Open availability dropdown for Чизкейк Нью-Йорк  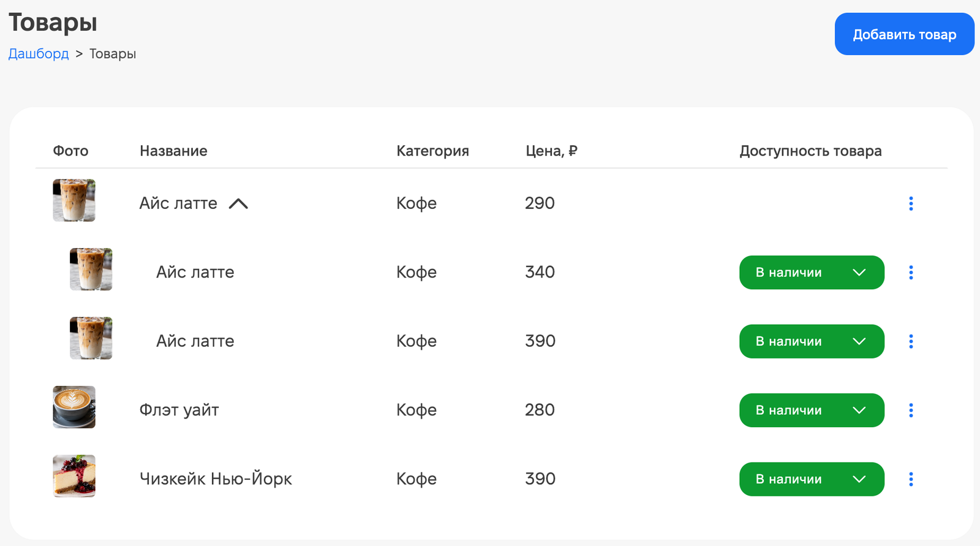click(x=812, y=479)
